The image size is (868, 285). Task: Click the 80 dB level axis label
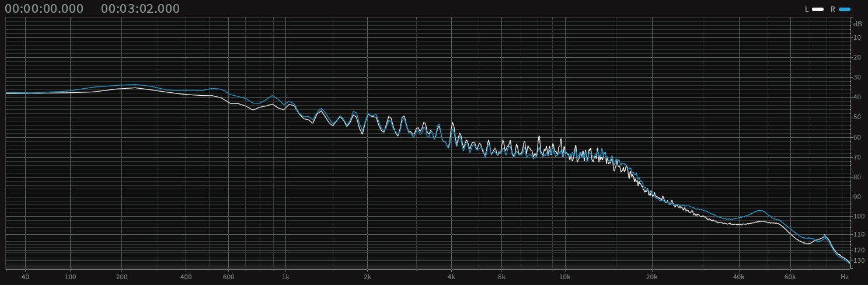[857, 178]
